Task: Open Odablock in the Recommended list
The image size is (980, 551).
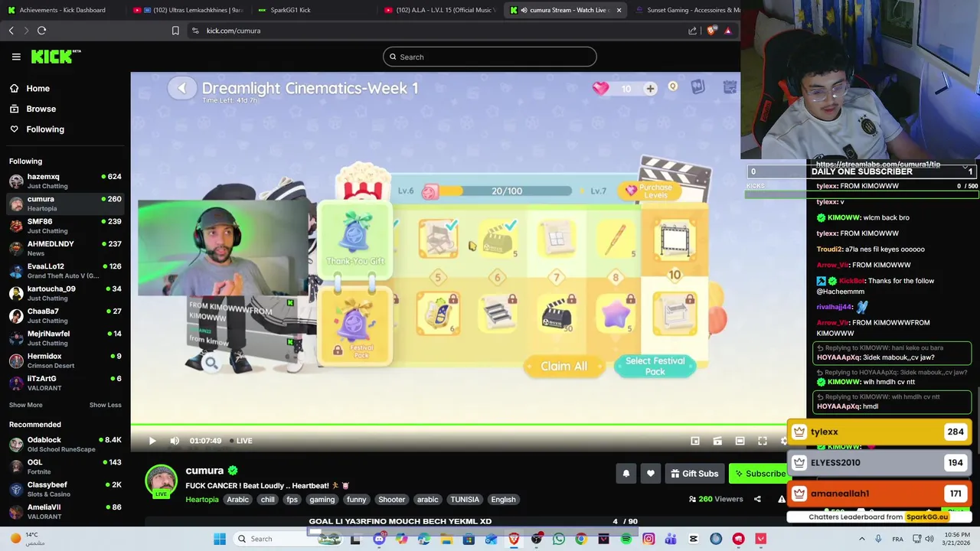Action: tap(65, 444)
